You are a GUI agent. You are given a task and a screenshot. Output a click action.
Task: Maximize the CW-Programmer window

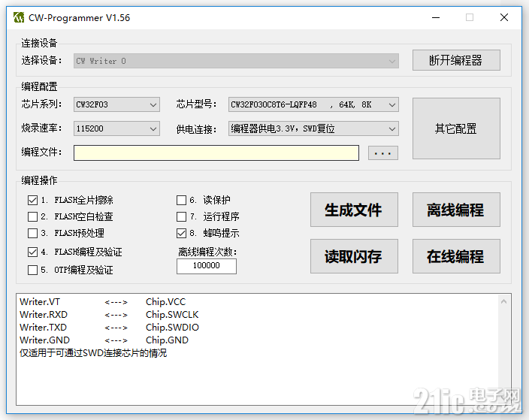pos(470,17)
